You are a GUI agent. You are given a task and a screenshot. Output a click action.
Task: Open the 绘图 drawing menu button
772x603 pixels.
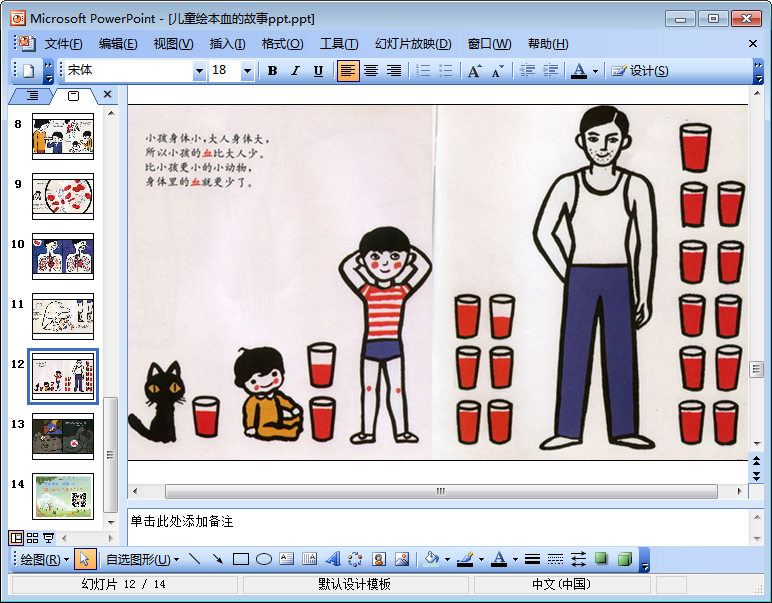45,559
